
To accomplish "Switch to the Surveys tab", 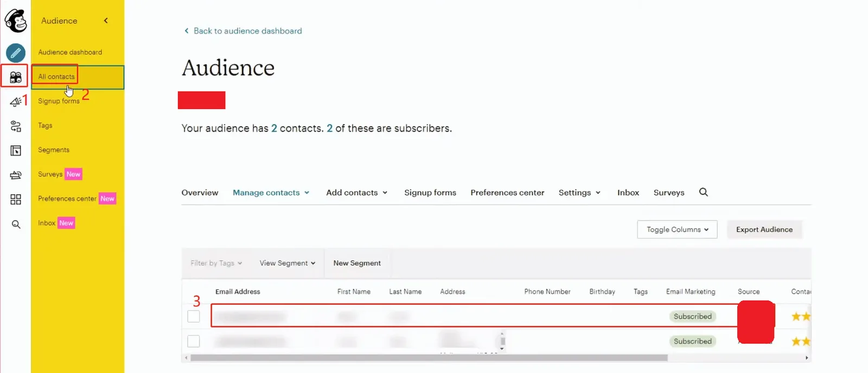I will tap(669, 192).
